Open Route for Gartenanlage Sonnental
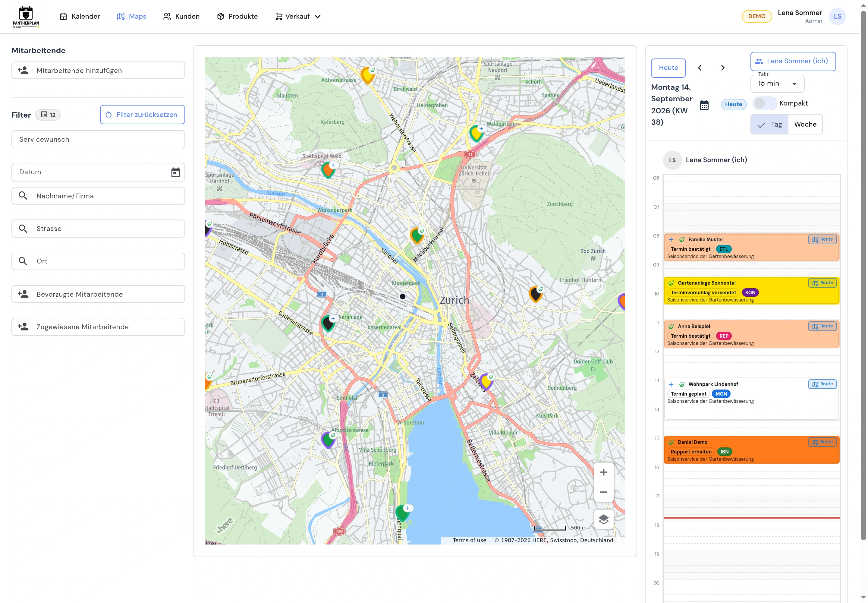This screenshot has width=868, height=603. (x=822, y=283)
